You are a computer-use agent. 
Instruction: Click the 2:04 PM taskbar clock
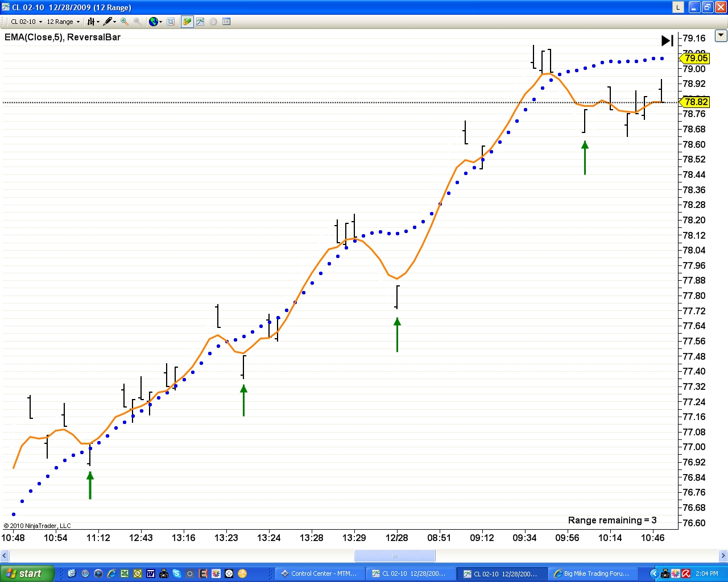point(707,573)
